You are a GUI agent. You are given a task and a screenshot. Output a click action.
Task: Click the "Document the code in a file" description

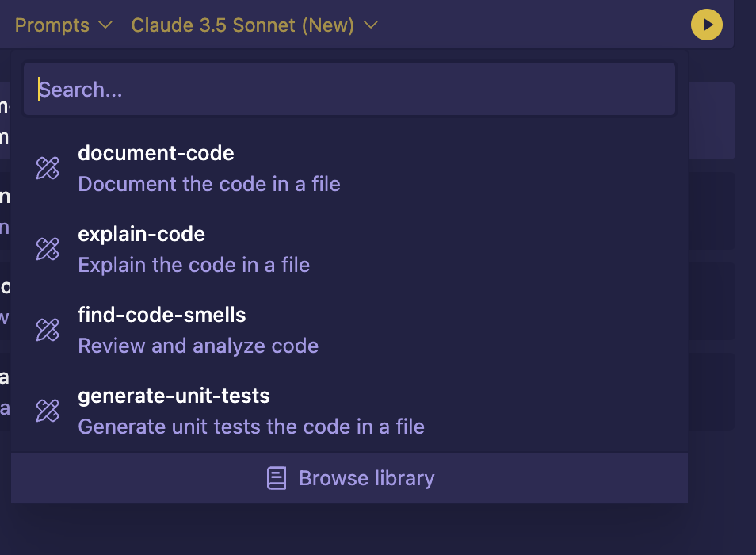click(x=209, y=184)
